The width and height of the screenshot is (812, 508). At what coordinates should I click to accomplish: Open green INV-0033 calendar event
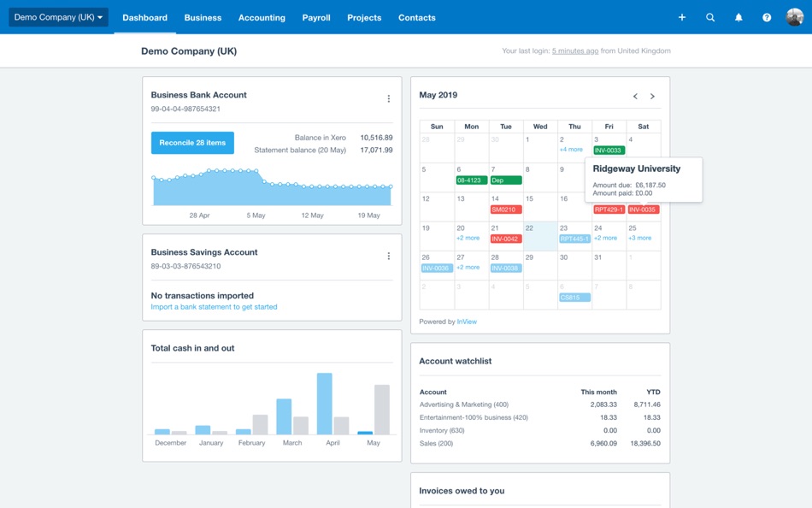[609, 151]
